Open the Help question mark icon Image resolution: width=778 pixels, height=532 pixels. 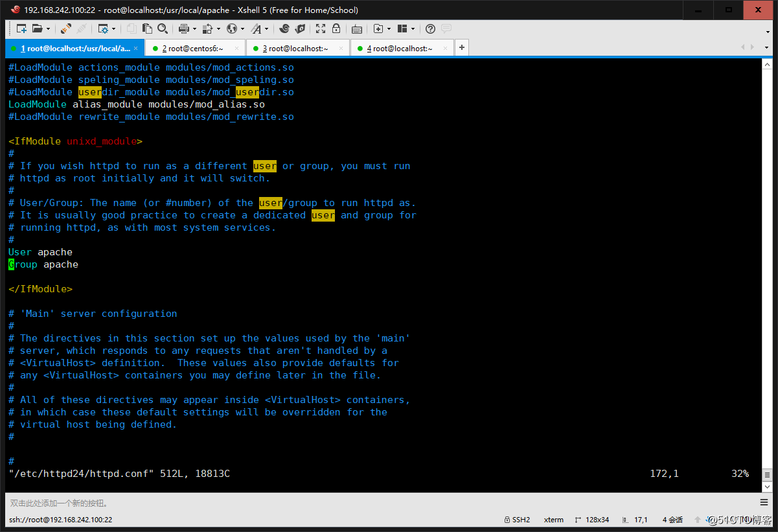(430, 29)
